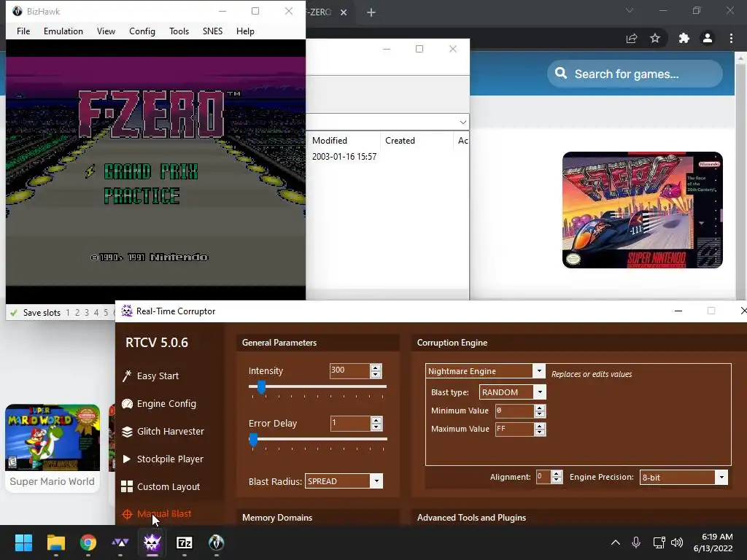Image resolution: width=747 pixels, height=560 pixels.
Task: Open the BizHawk Tools menu
Action: pyautogui.click(x=179, y=31)
